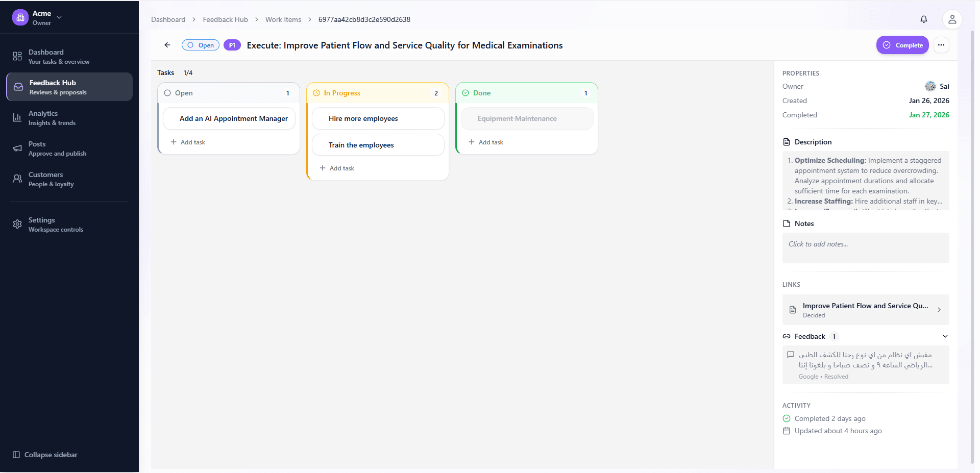Open the Posts section icon
Screen dimensions: 980x473
pos(17,148)
